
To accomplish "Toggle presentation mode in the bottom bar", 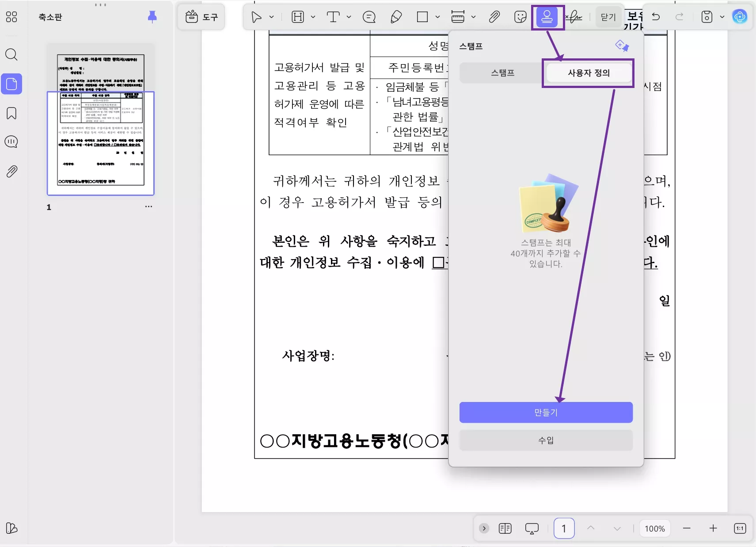I will click(531, 528).
